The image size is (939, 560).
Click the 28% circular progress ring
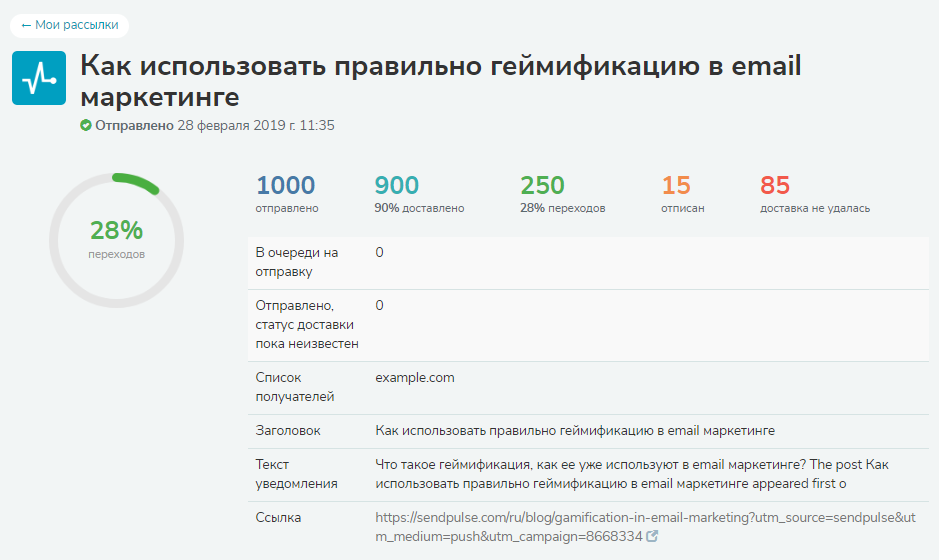[116, 240]
